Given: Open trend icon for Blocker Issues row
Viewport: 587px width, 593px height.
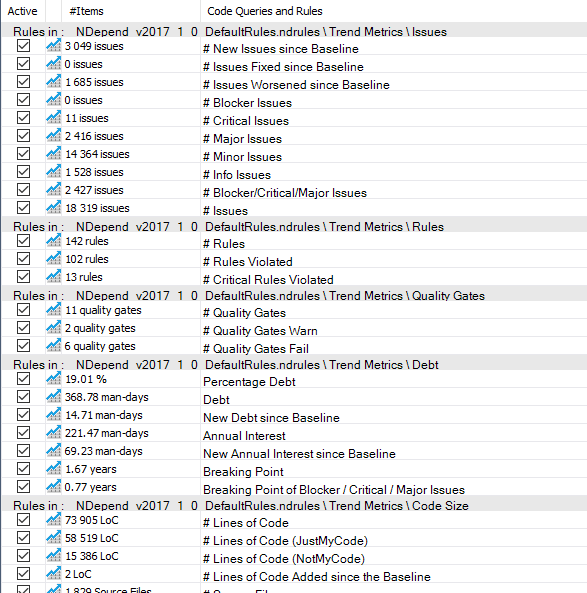Looking at the screenshot, I should coord(53,99).
